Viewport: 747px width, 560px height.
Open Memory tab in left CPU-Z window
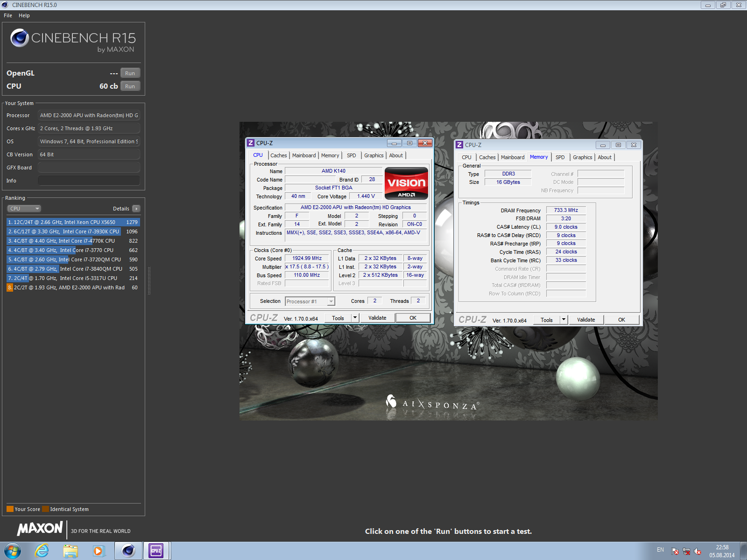pos(330,155)
